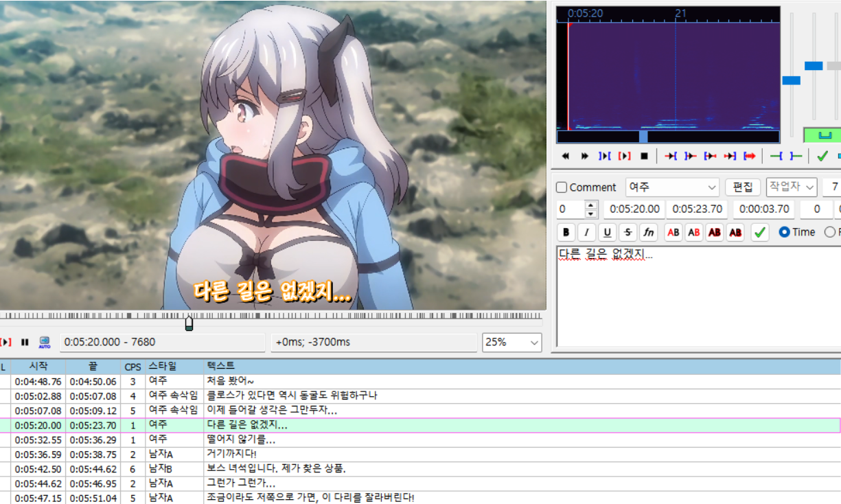Select the row '보스 녀석입니다. 제가 찾은 상품.'

click(420, 469)
